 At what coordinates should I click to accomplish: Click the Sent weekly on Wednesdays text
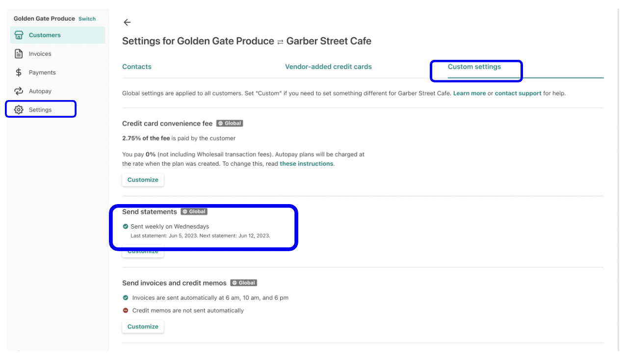[x=170, y=227]
